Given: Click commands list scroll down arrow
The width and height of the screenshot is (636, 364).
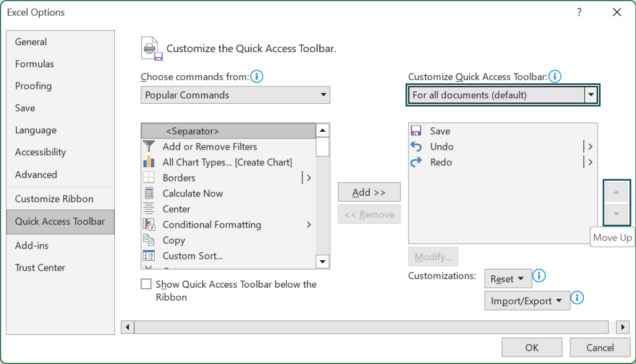Looking at the screenshot, I should click(x=322, y=262).
